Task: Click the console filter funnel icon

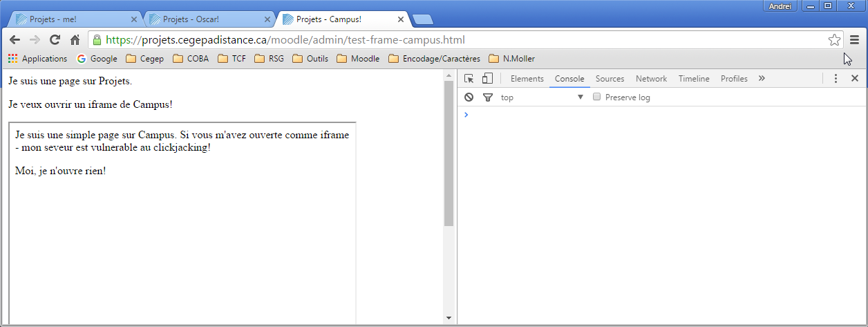Action: coord(487,97)
